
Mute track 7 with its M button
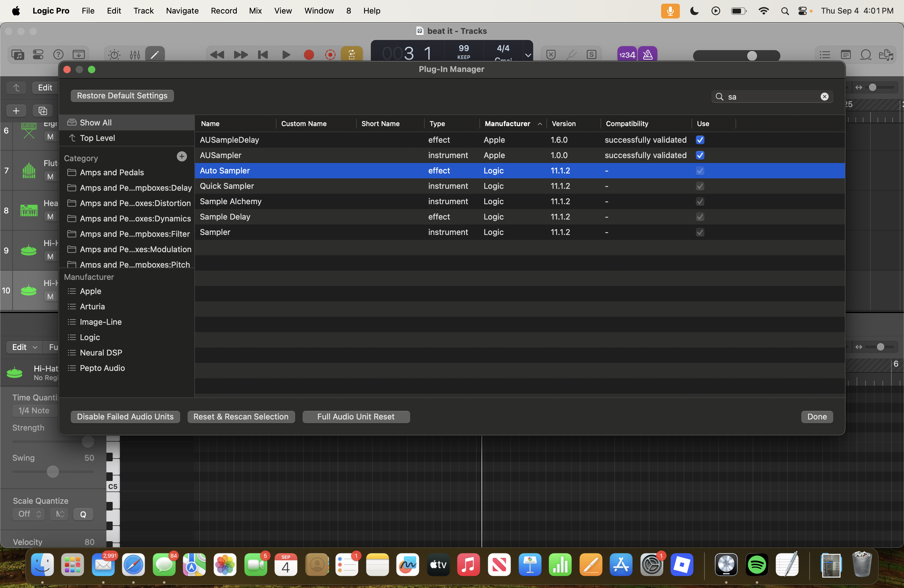[x=50, y=177]
